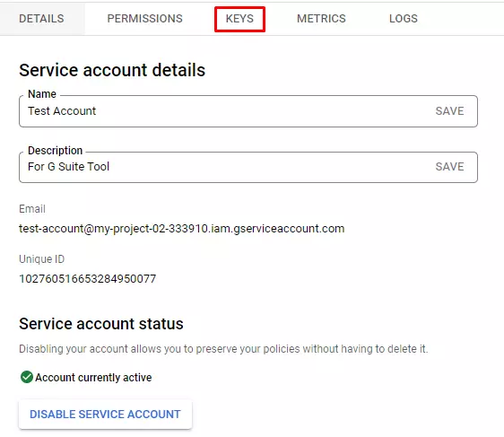The width and height of the screenshot is (504, 437).
Task: Select the service account email address
Action: (182, 229)
